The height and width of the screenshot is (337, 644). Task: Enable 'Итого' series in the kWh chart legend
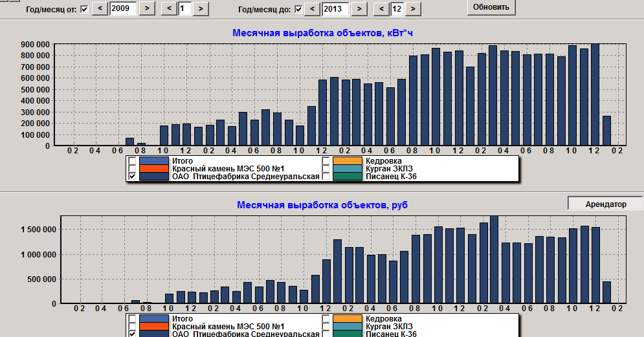(x=132, y=160)
